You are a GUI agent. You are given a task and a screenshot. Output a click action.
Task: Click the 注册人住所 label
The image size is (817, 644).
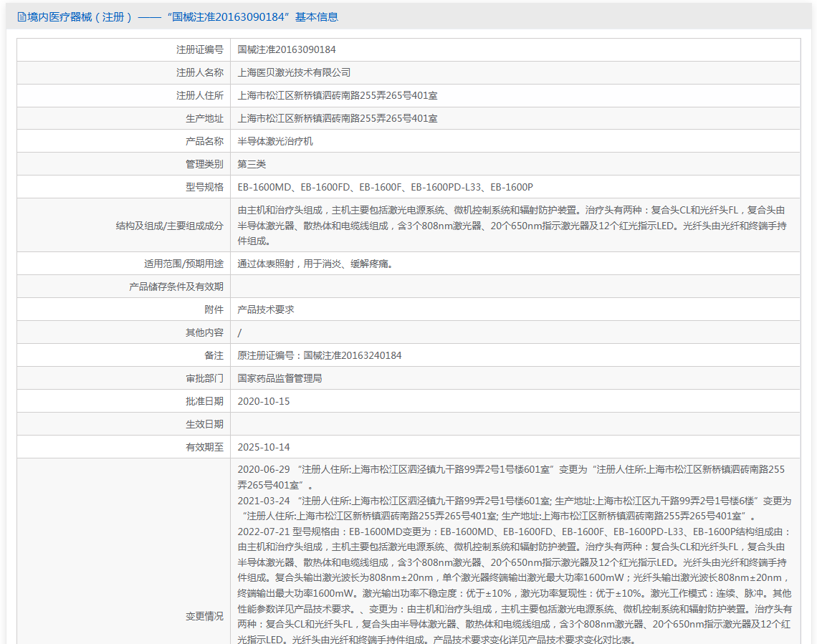pyautogui.click(x=199, y=95)
